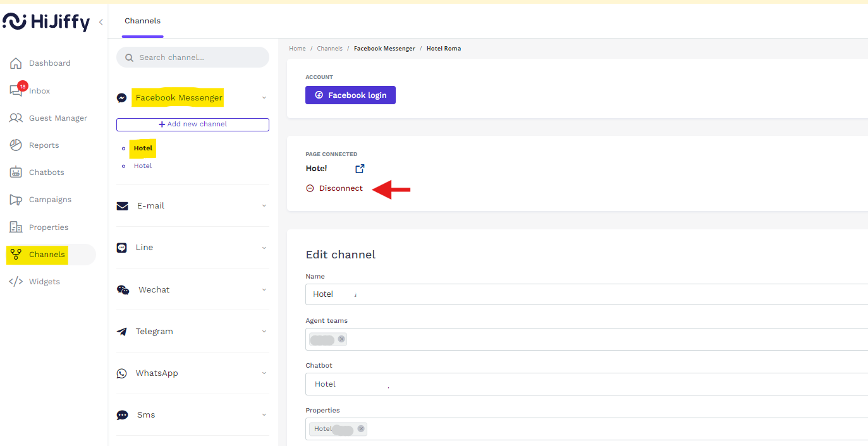Collapse sidebar with the arrow beside HiJiffy

101,22
